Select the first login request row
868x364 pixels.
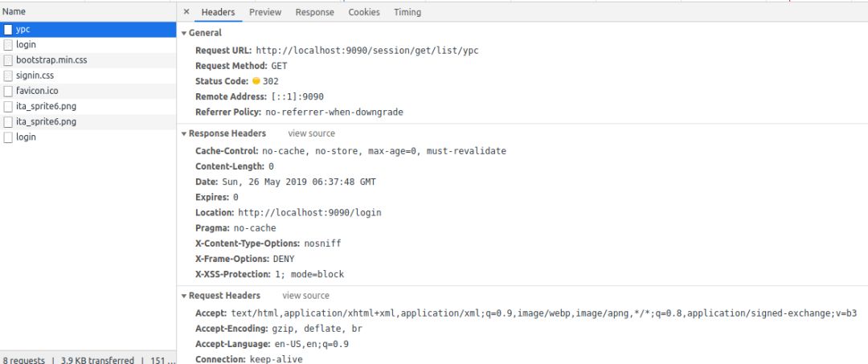26,45
